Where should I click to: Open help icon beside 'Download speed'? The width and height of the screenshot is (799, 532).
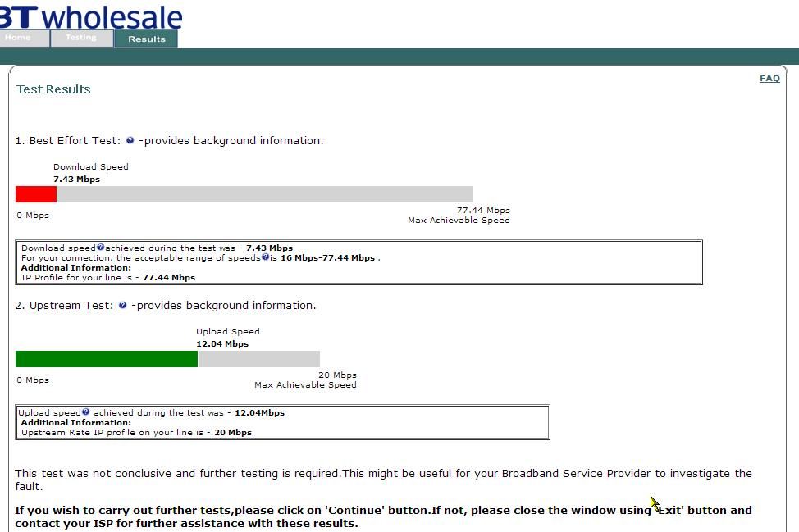click(x=100, y=247)
